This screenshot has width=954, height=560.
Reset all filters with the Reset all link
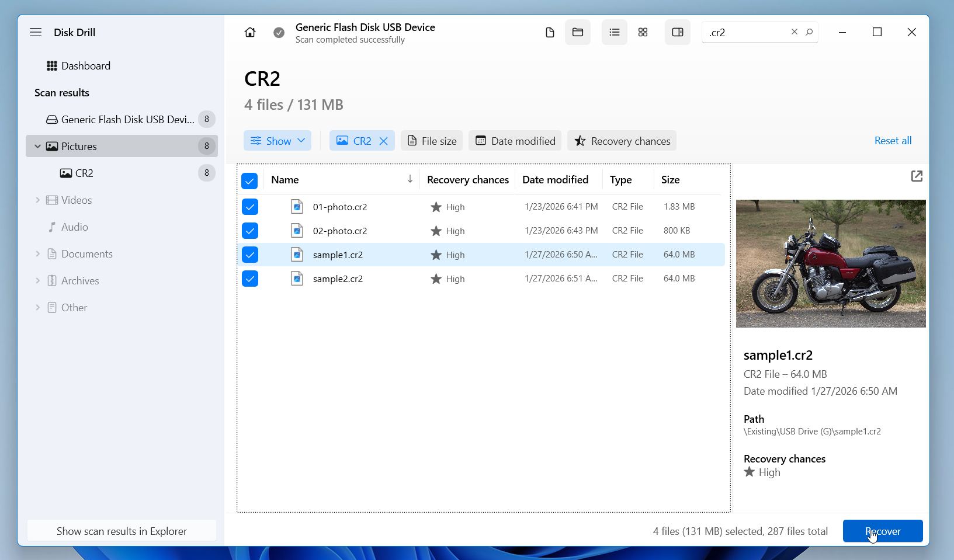point(893,140)
